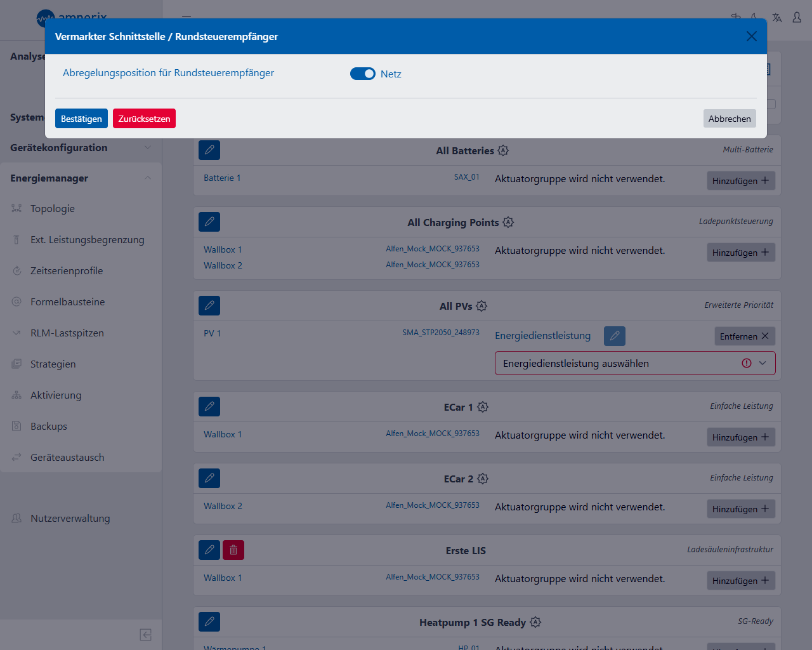Open the user profile icon
812x650 pixels.
797,18
